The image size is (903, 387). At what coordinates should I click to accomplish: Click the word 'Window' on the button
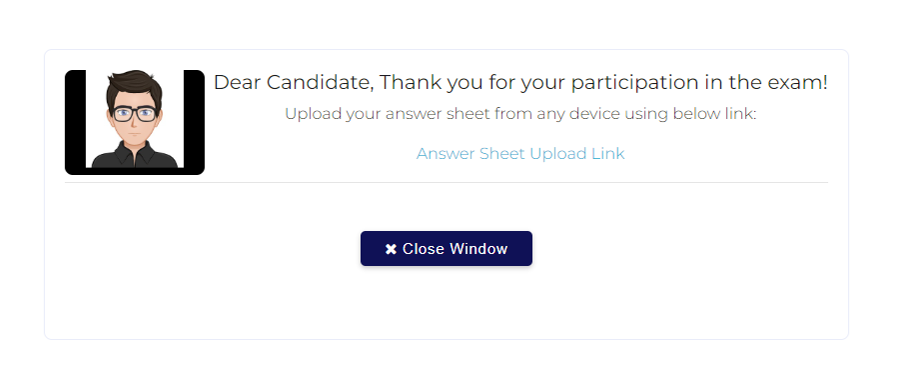[478, 249]
